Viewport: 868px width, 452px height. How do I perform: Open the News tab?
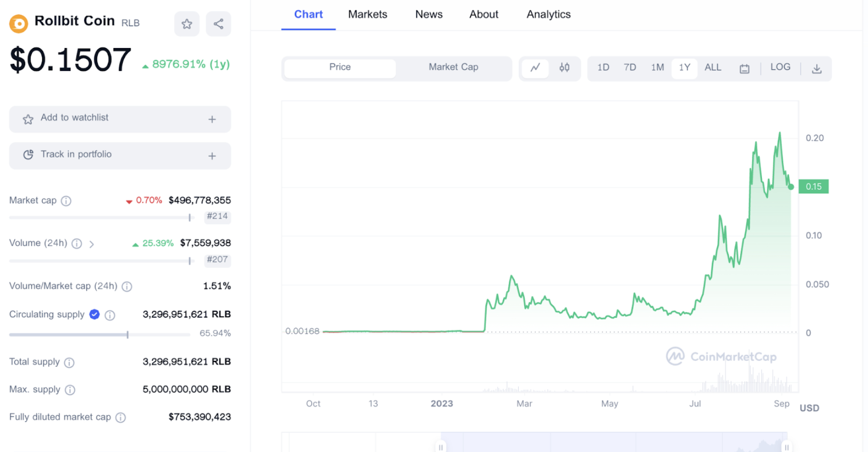point(429,14)
